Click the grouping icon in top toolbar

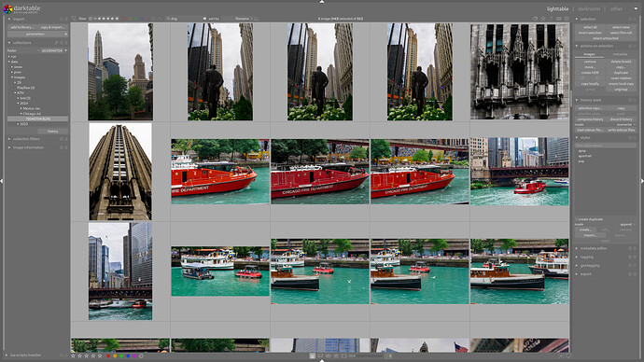point(535,19)
